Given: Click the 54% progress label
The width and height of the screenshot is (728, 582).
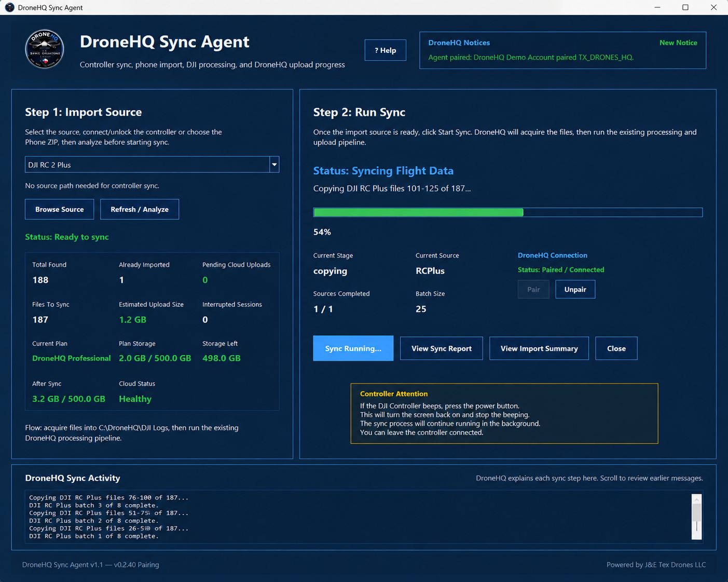Looking at the screenshot, I should pos(322,232).
